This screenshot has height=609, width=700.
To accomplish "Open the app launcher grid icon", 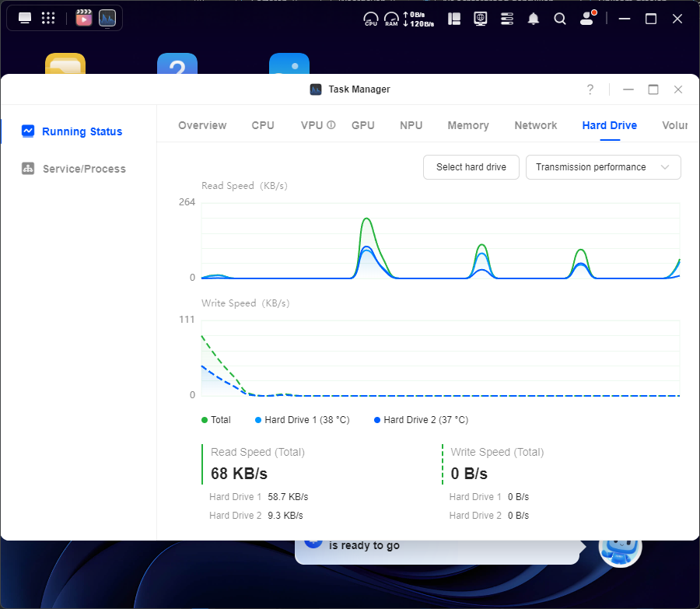I will click(48, 18).
